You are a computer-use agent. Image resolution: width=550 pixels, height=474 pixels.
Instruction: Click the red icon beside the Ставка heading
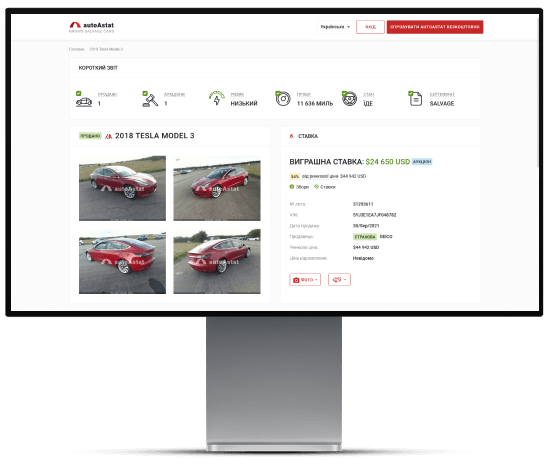(291, 136)
